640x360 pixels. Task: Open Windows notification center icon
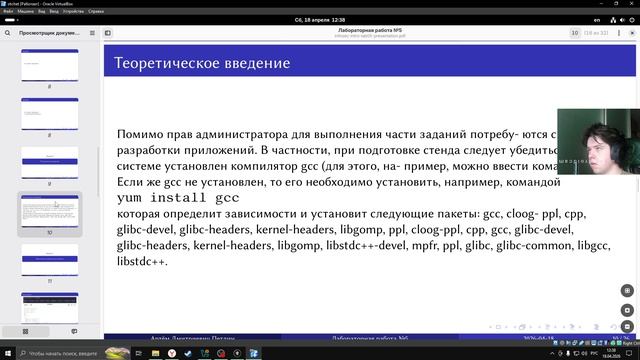(x=629, y=353)
